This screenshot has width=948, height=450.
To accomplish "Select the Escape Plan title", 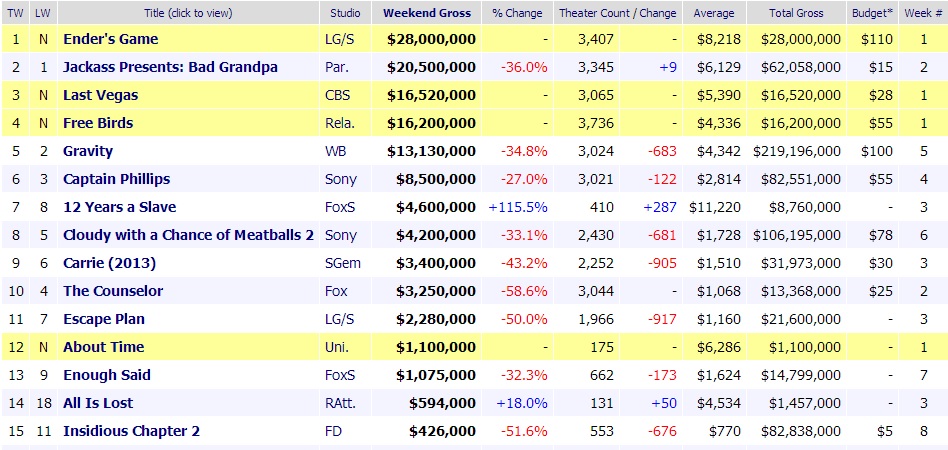I will [x=104, y=319].
